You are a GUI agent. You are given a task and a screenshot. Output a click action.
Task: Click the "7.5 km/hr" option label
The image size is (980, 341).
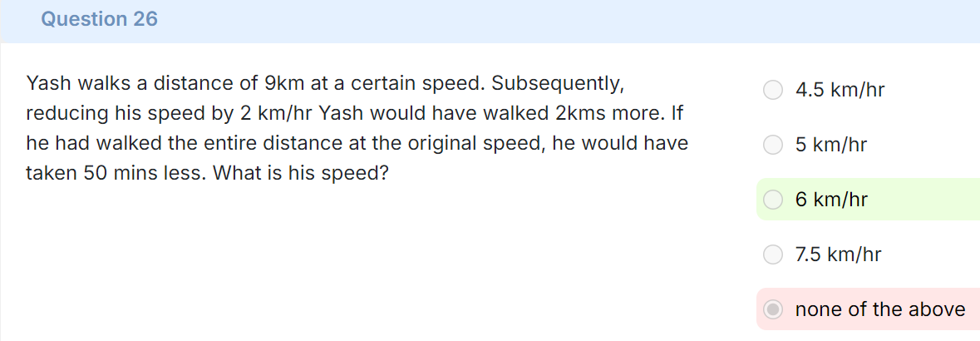(838, 255)
